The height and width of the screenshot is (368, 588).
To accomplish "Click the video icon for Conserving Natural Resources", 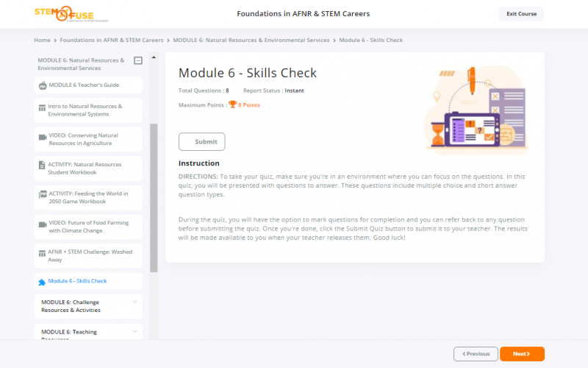I will pyautogui.click(x=42, y=136).
